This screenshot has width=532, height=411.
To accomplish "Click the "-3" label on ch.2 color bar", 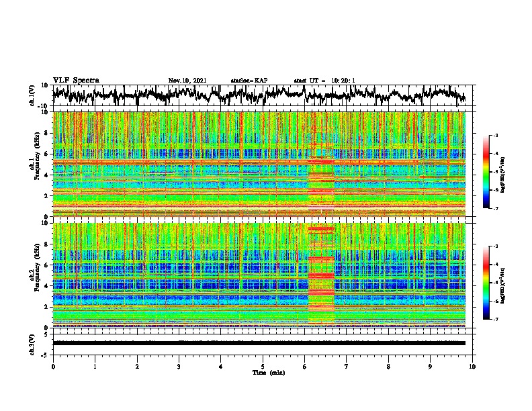I will (495, 246).
